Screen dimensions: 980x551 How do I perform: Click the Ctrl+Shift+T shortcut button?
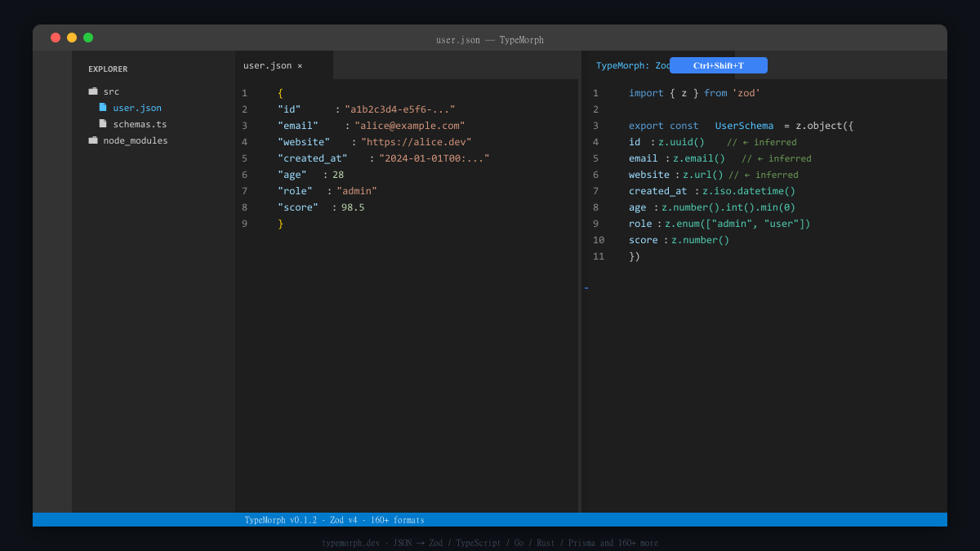coord(719,65)
